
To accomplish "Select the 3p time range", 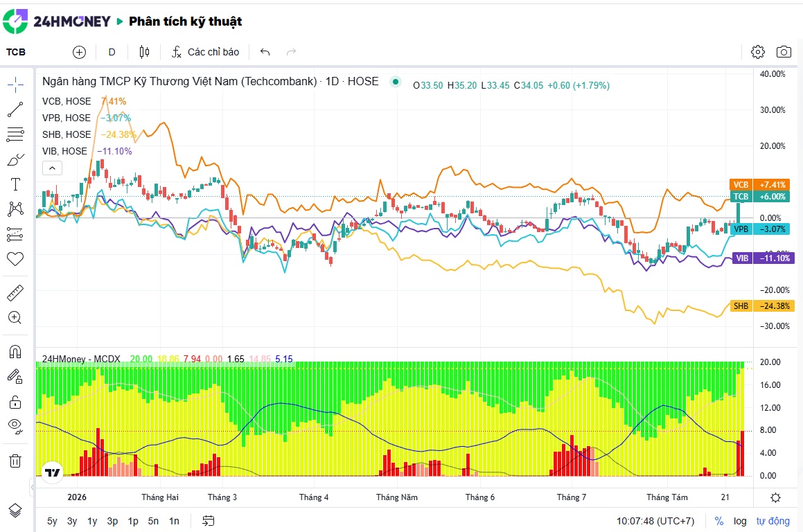I will pyautogui.click(x=112, y=521).
